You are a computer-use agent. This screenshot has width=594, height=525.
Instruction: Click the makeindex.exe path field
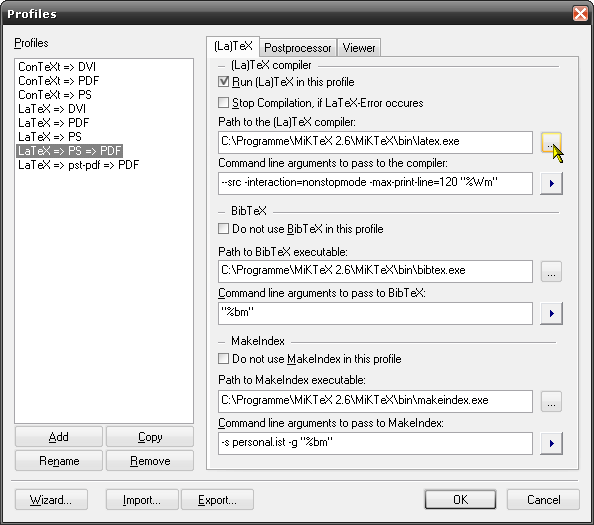click(375, 402)
